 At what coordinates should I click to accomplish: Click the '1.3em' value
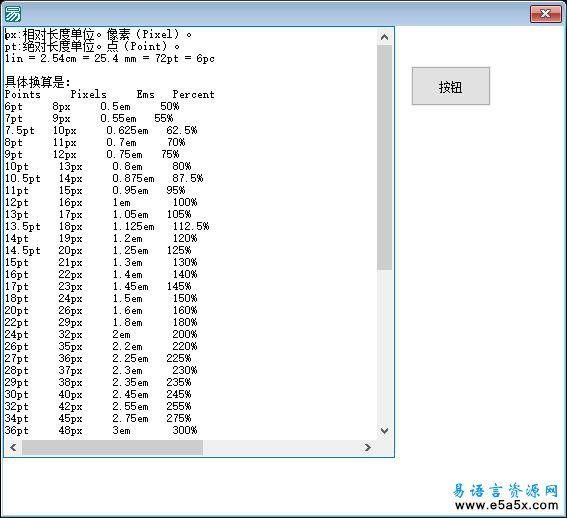pyautogui.click(x=127, y=262)
